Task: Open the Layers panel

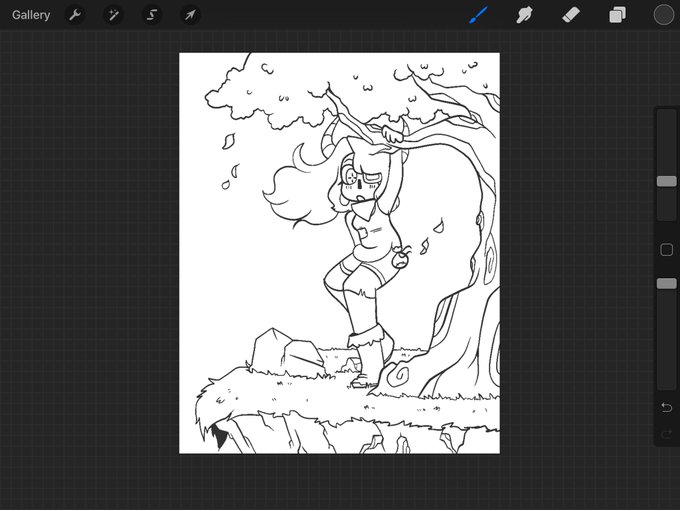Action: pos(617,15)
